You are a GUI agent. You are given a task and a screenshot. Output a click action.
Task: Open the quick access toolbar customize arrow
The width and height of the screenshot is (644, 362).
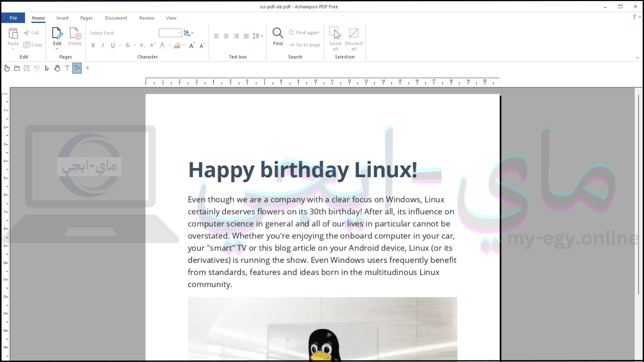(88, 68)
